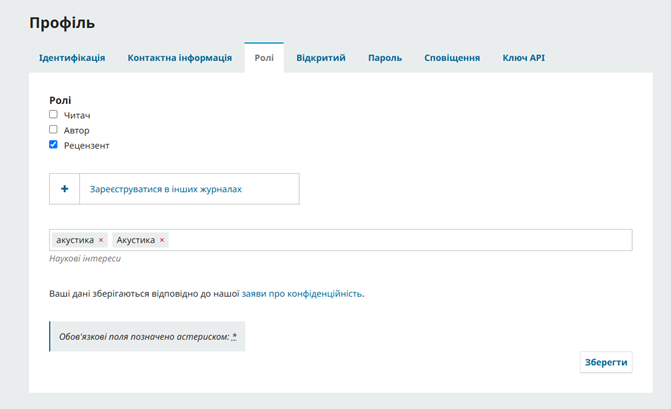Uncheck the Рецензент role checkbox

[53, 145]
